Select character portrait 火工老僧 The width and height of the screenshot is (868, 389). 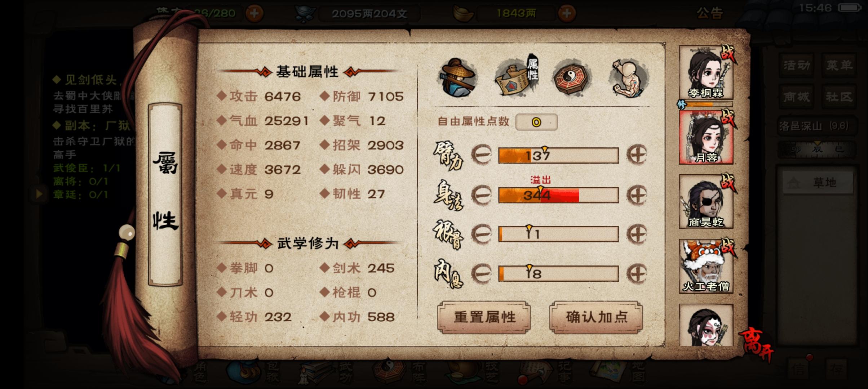706,266
